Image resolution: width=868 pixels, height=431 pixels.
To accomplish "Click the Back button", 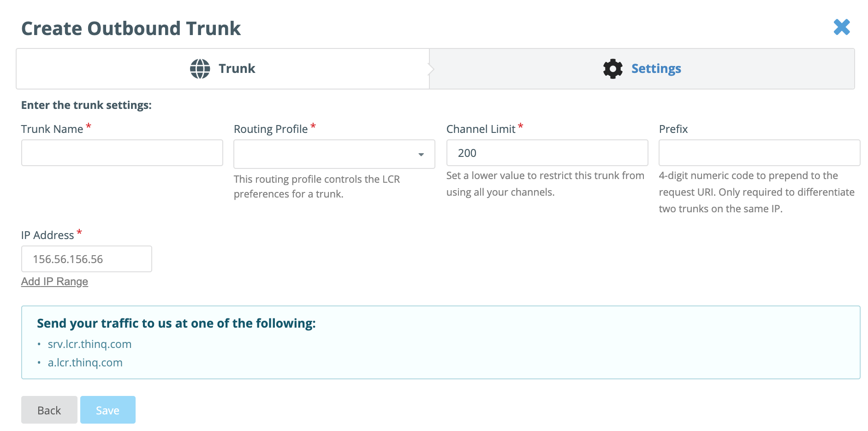I will click(x=49, y=410).
